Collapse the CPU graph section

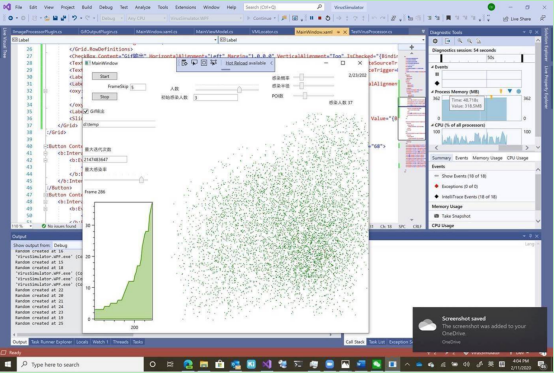click(433, 125)
